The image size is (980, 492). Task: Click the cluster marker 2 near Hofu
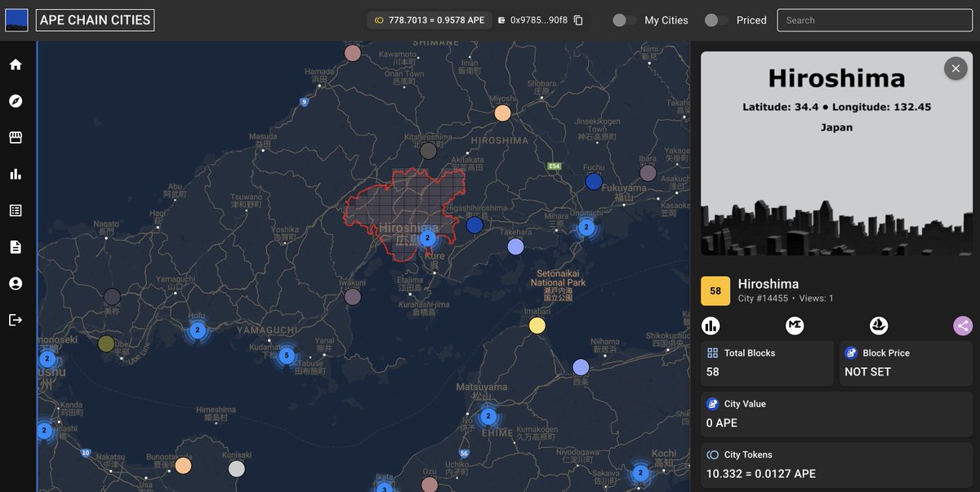[197, 330]
